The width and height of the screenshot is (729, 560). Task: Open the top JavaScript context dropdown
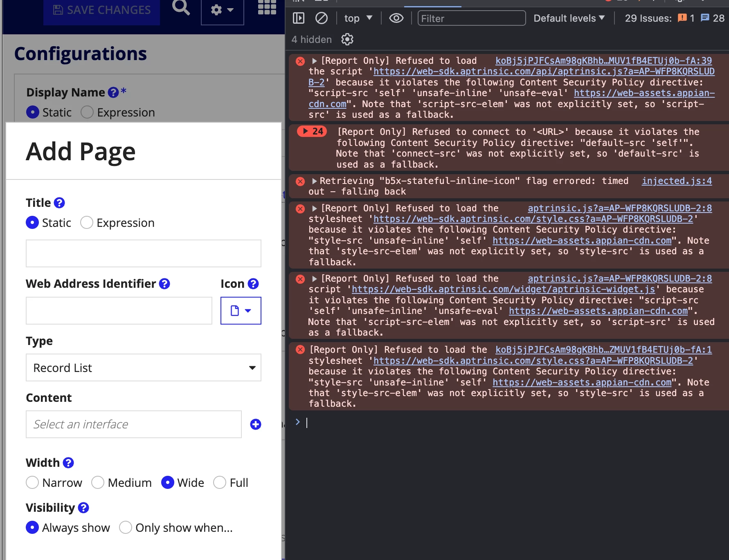[358, 18]
